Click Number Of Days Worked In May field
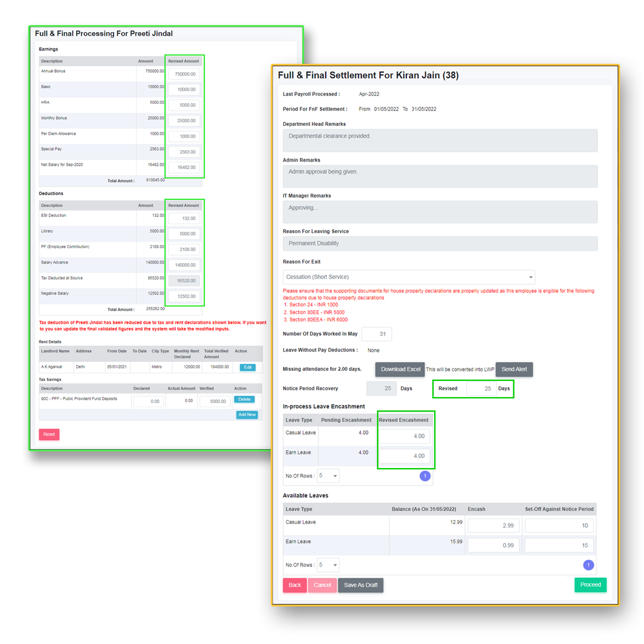 pyautogui.click(x=376, y=334)
